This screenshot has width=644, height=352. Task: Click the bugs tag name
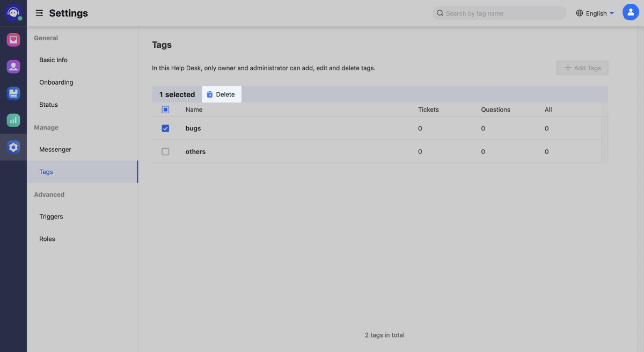pyautogui.click(x=193, y=129)
